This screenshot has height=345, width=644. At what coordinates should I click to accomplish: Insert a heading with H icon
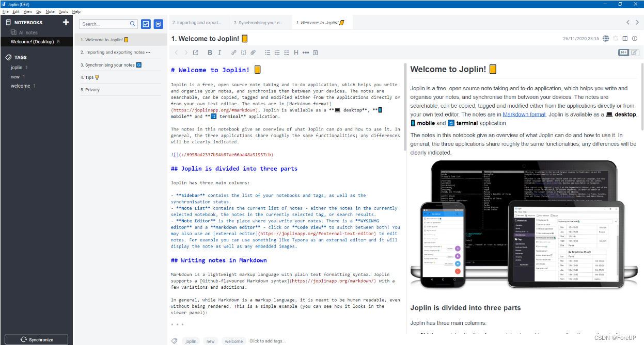[296, 53]
